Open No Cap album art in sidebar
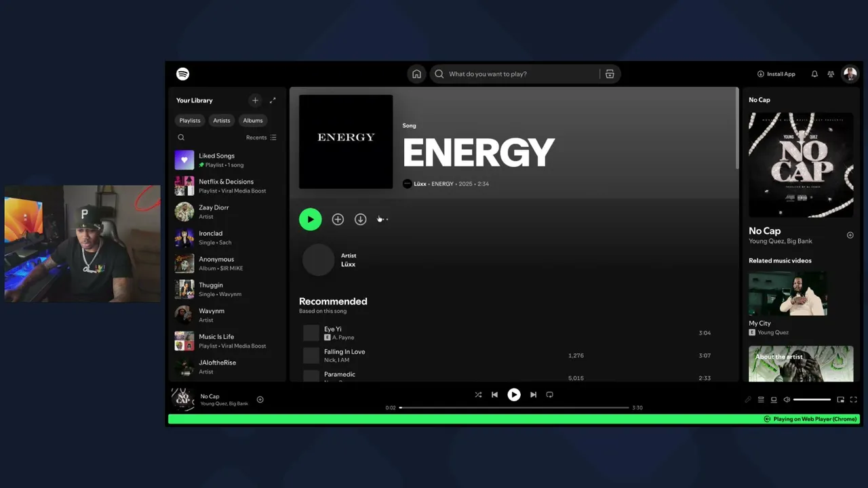Image resolution: width=868 pixels, height=488 pixels. click(801, 165)
